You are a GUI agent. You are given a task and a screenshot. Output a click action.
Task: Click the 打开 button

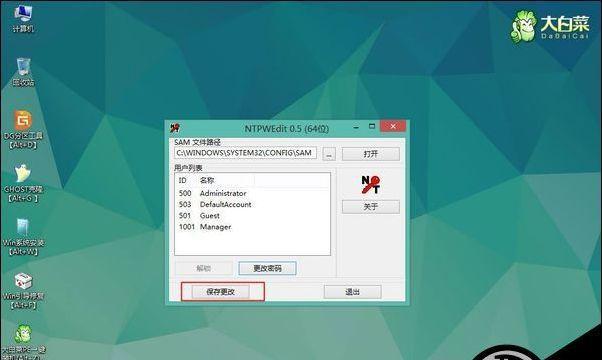pyautogui.click(x=370, y=154)
